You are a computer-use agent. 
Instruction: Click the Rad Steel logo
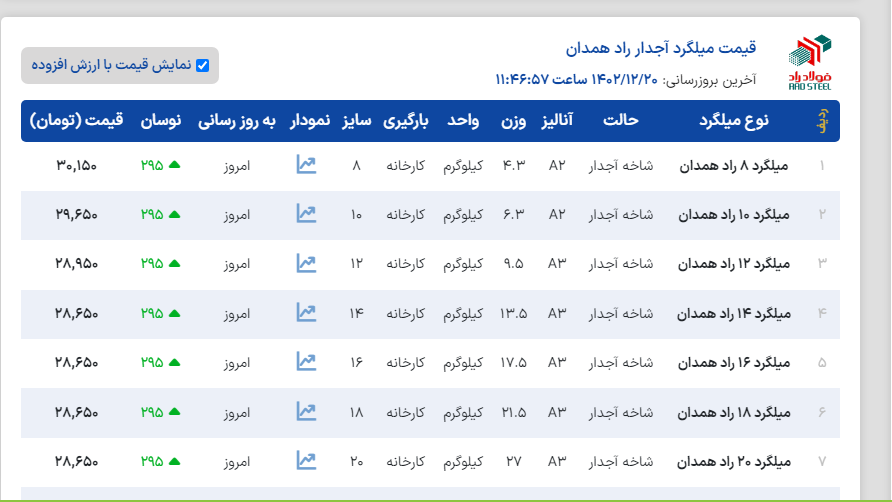[x=809, y=61]
